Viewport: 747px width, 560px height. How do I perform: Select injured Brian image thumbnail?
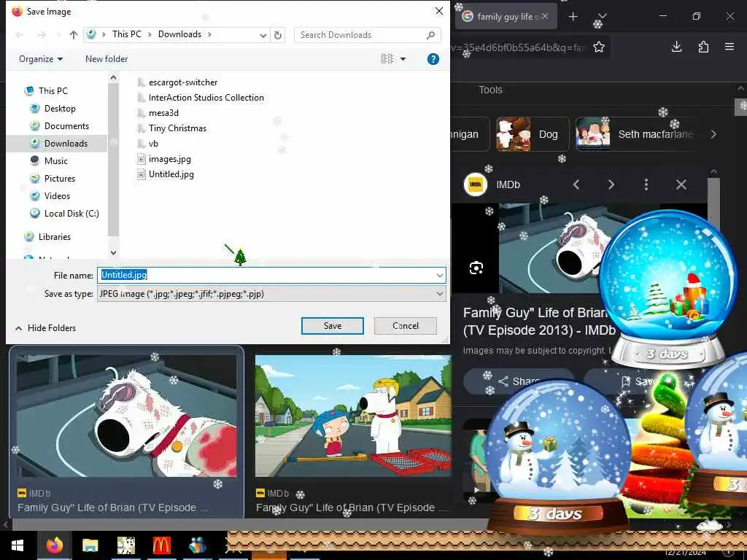coord(127,415)
